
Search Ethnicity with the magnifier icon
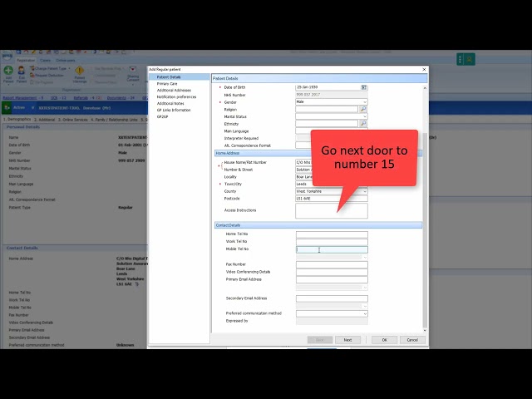tap(363, 124)
